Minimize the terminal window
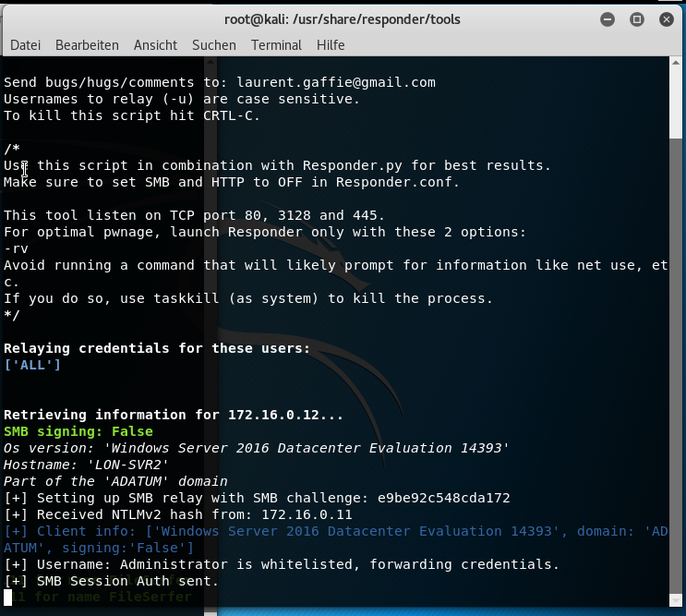 coord(608,19)
